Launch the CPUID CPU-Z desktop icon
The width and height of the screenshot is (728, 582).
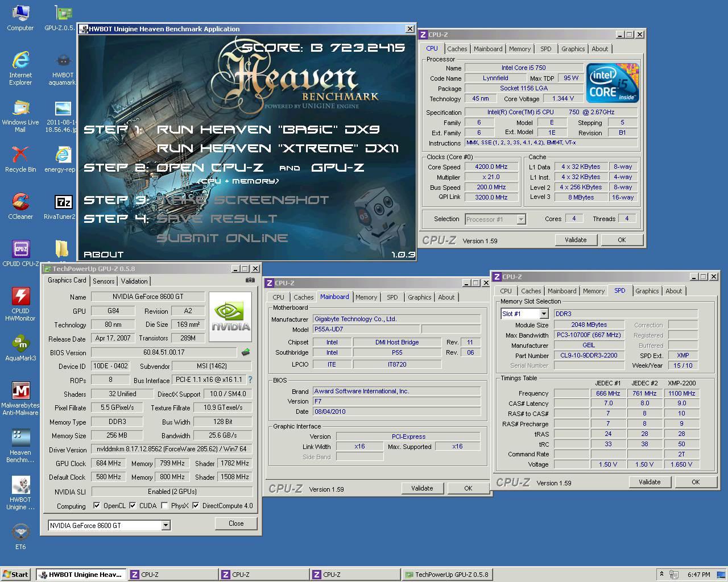tap(20, 253)
